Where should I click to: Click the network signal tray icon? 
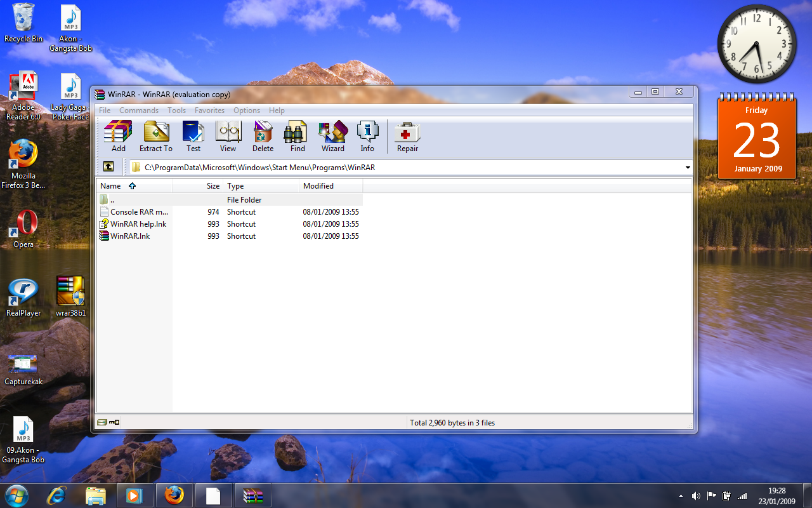click(742, 496)
